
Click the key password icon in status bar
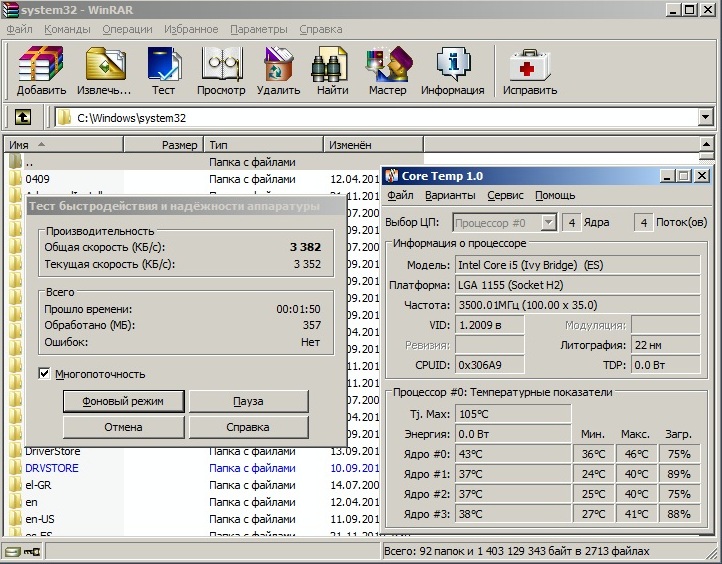[32, 551]
